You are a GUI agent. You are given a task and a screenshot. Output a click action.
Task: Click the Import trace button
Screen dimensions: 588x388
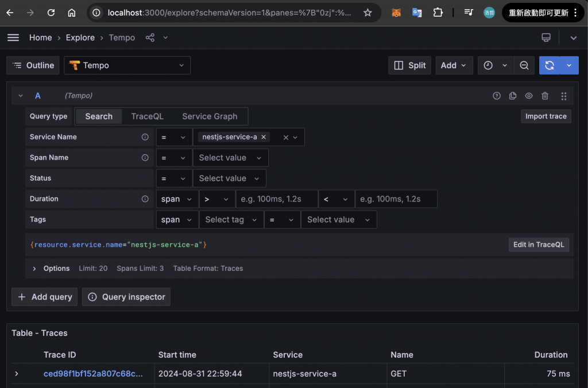point(546,117)
